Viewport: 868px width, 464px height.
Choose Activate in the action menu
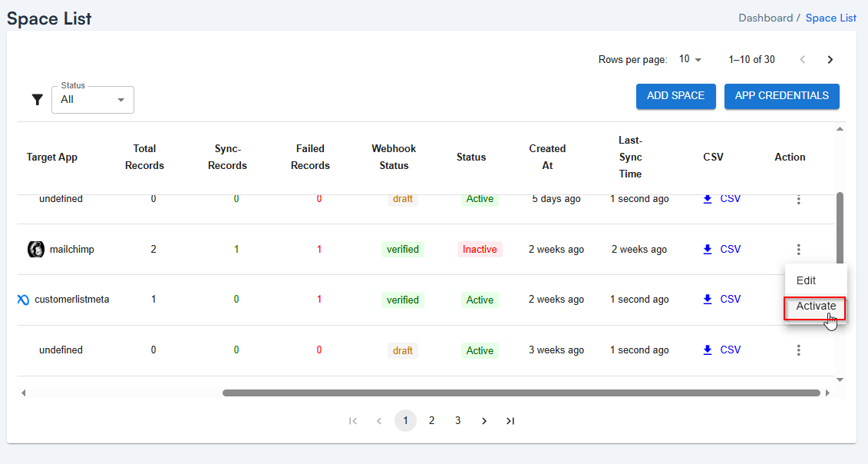pos(815,307)
